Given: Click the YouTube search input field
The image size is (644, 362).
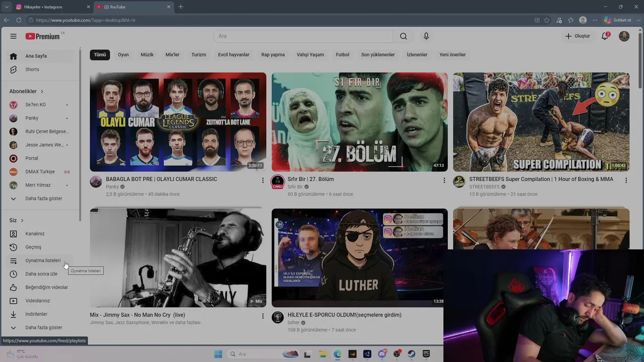Looking at the screenshot, I should tap(303, 36).
